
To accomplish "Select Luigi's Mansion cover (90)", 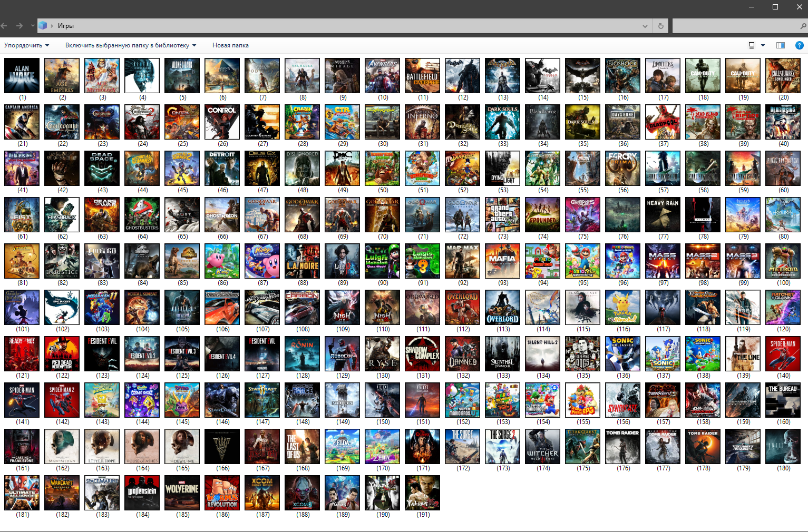I will [383, 261].
